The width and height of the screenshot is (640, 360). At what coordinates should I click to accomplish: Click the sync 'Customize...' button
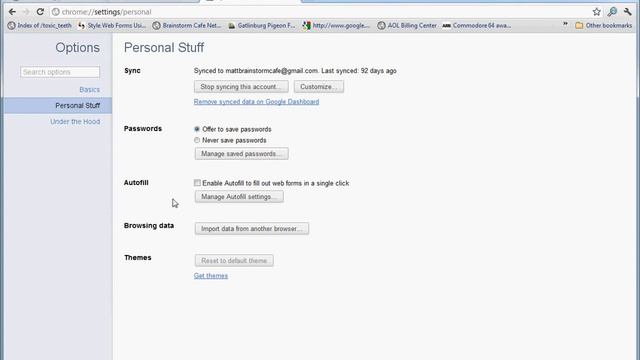point(319,87)
